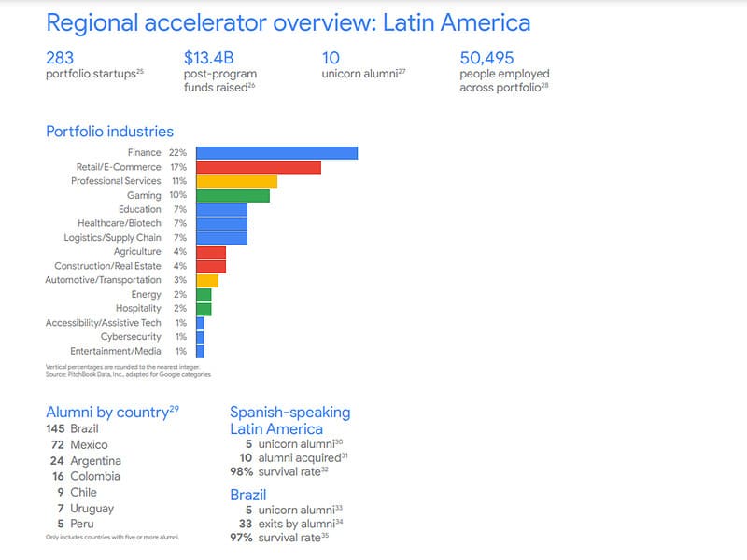Click the 'Healthcare/Biotech' label
Image resolution: width=747 pixels, height=560 pixels.
[x=120, y=223]
